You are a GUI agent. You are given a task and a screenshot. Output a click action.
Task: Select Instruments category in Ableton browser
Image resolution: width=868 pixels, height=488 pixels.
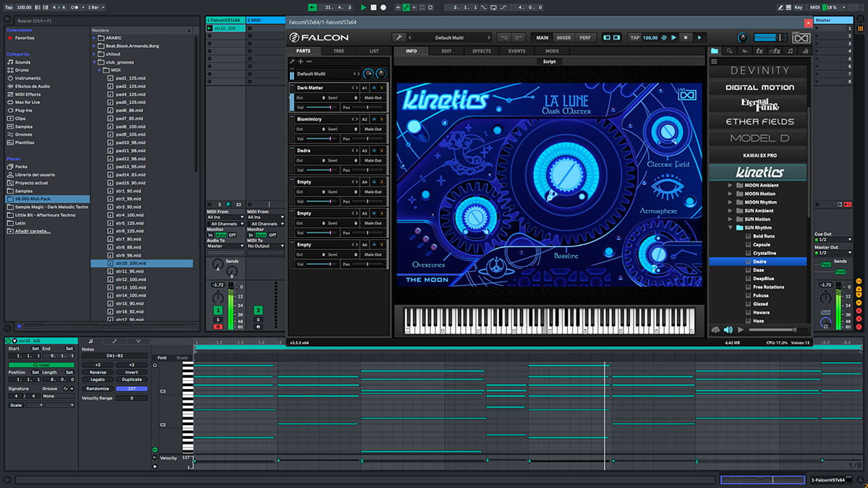[x=27, y=78]
